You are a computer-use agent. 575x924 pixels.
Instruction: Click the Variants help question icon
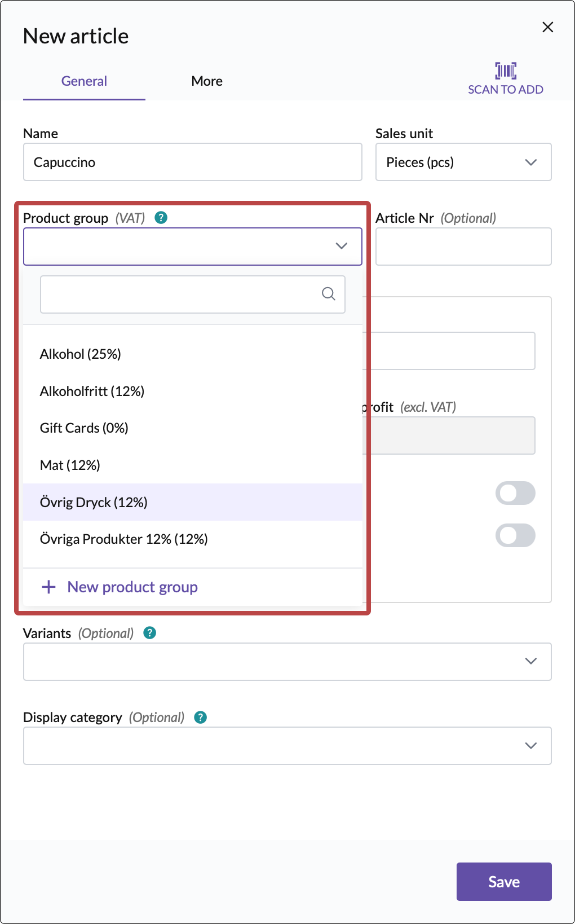click(150, 633)
